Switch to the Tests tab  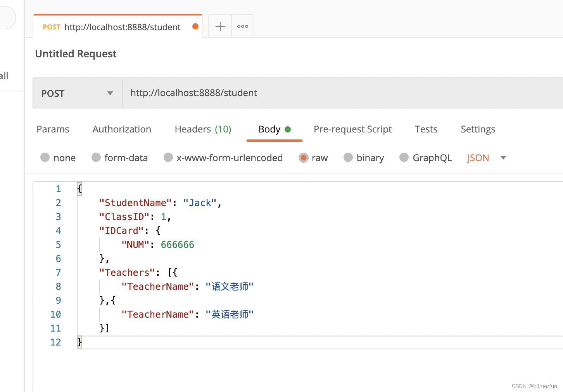(x=426, y=129)
